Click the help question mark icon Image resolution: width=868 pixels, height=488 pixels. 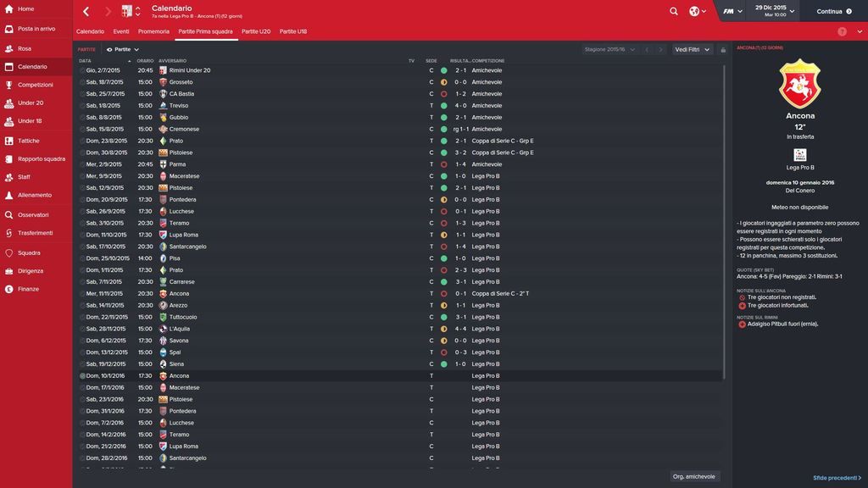click(842, 31)
